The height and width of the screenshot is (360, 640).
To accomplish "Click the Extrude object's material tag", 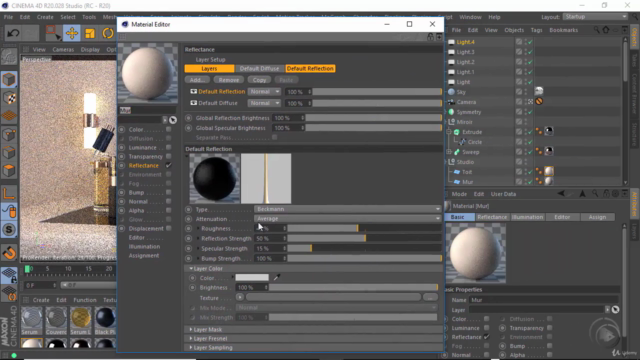I will tap(549, 131).
